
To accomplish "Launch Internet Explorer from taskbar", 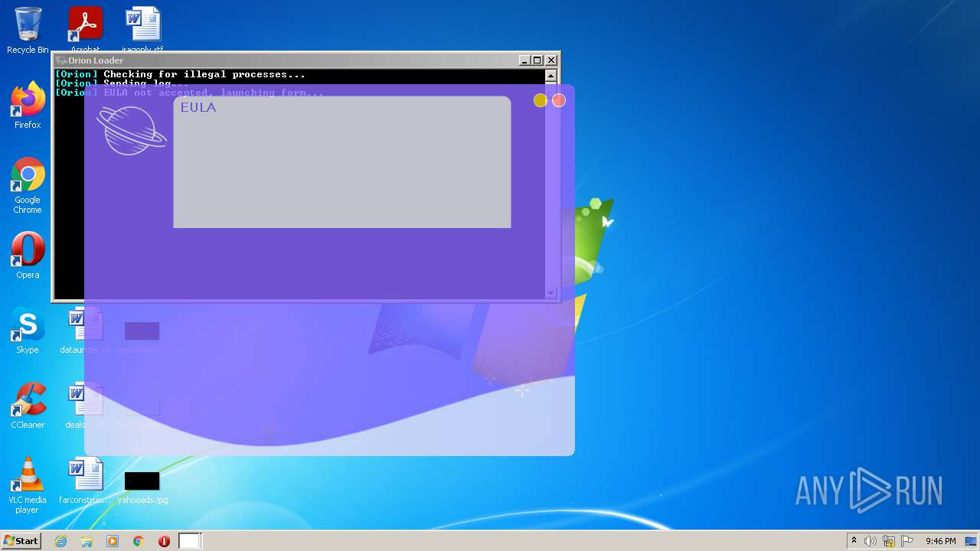I will click(60, 541).
